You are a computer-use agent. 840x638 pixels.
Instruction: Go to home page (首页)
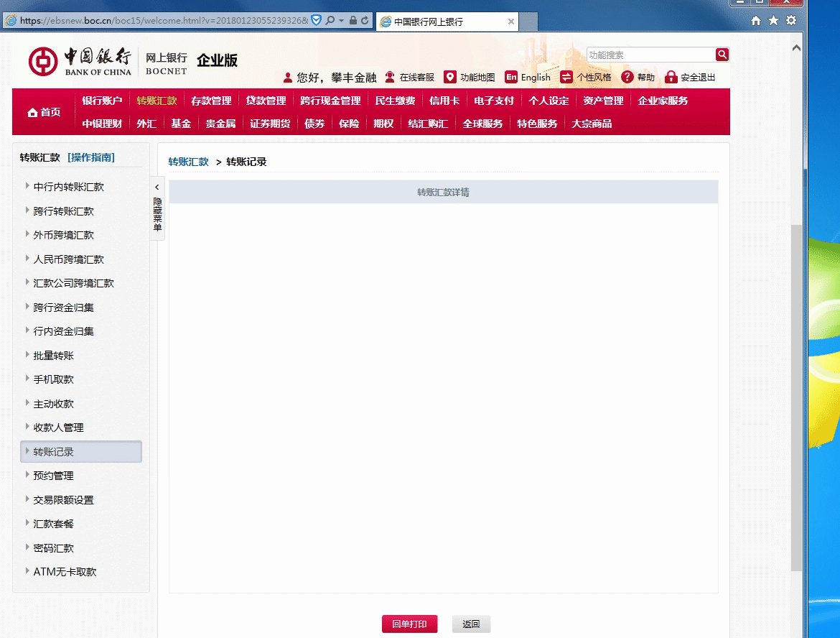click(44, 112)
